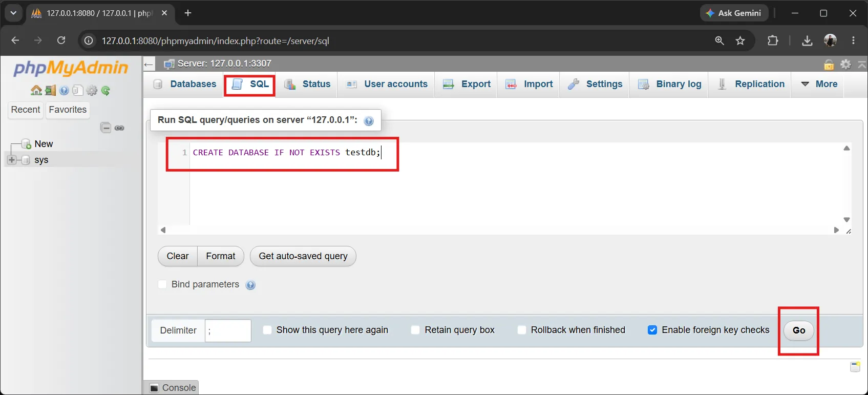Collapse top menu with up arrow icon

click(862, 64)
